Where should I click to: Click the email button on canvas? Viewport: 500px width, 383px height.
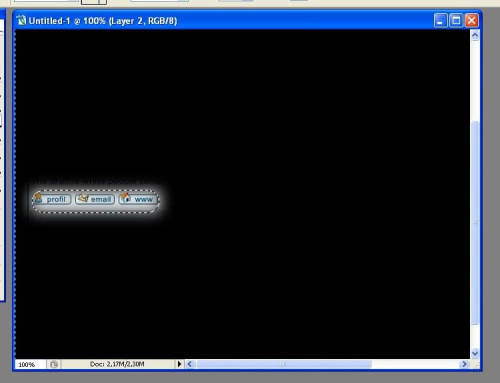click(x=95, y=199)
